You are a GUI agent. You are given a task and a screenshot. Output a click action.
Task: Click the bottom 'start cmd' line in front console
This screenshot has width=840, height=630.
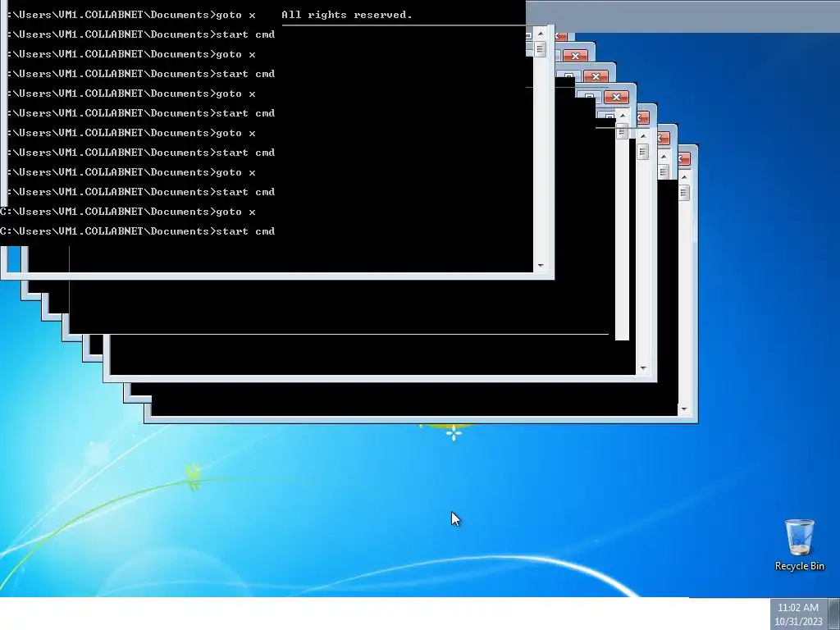click(x=244, y=231)
